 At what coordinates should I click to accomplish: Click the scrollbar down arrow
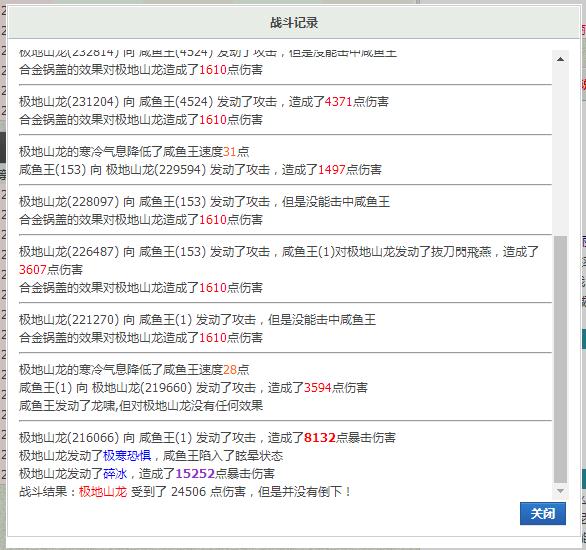[x=560, y=491]
